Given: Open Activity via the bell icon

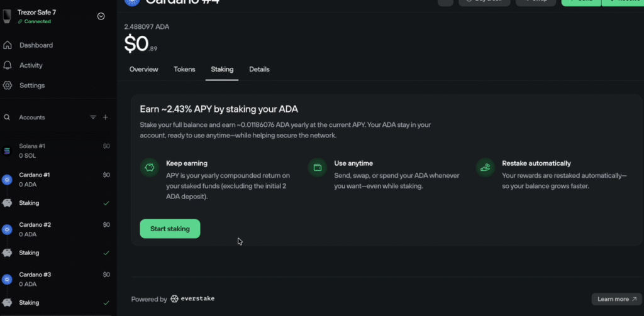Looking at the screenshot, I should click(x=8, y=65).
